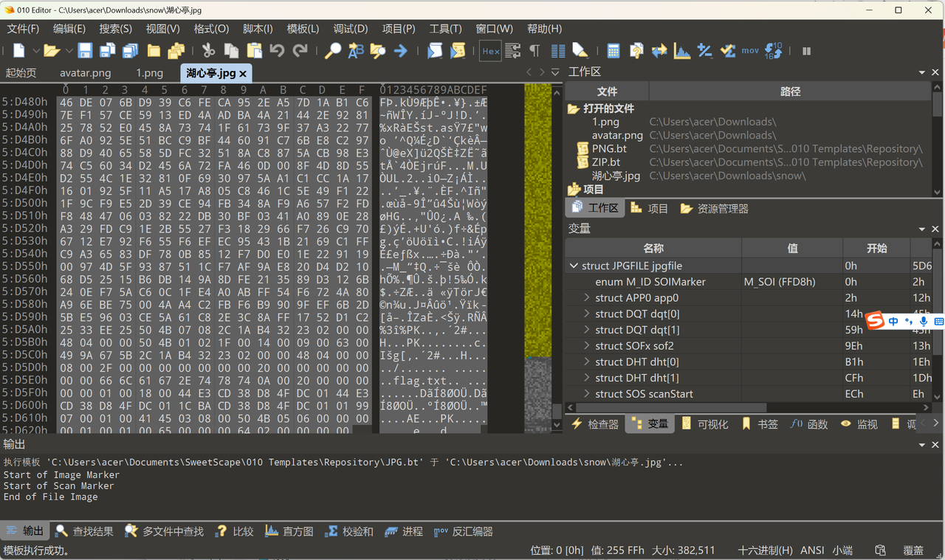945x560 pixels.
Task: Open the Histogram toolbar icon
Action: [x=682, y=51]
